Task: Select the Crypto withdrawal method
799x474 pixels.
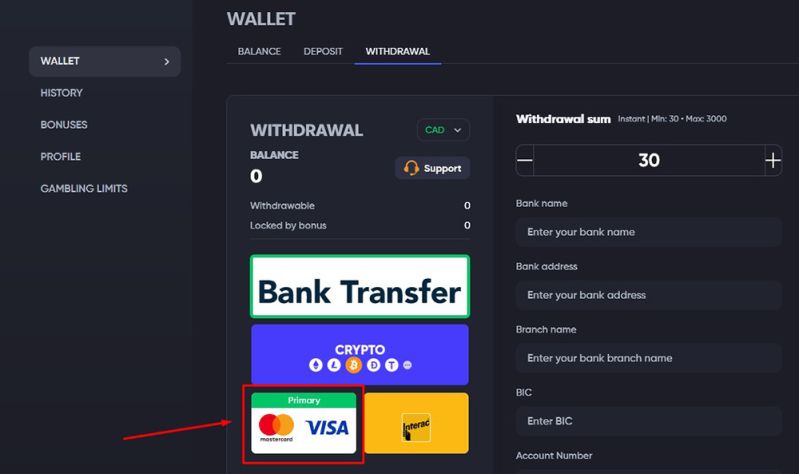Action: 360,355
